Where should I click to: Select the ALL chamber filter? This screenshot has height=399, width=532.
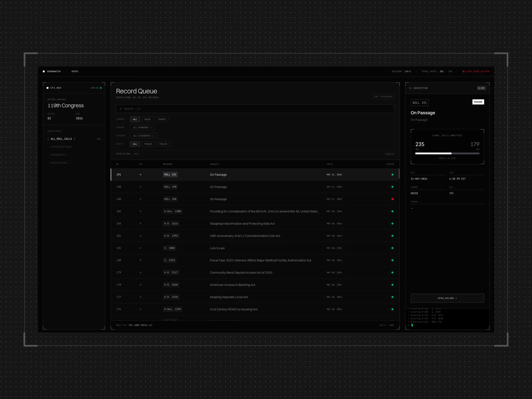(135, 119)
